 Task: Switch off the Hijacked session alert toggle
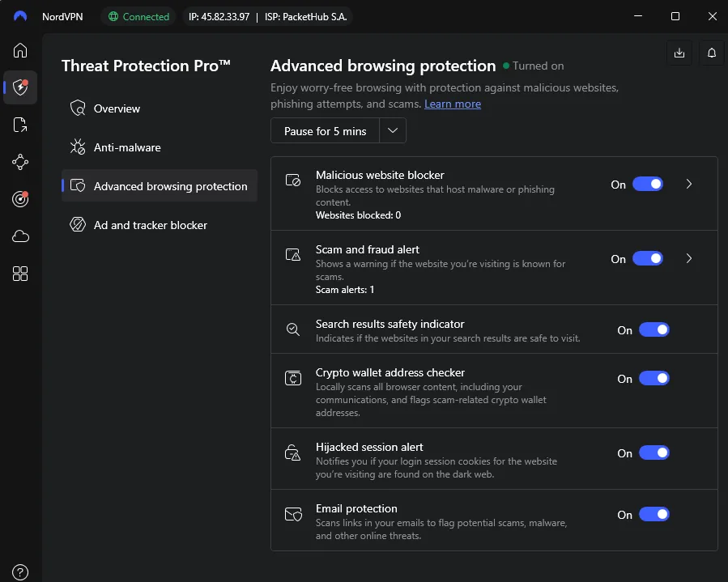(654, 452)
